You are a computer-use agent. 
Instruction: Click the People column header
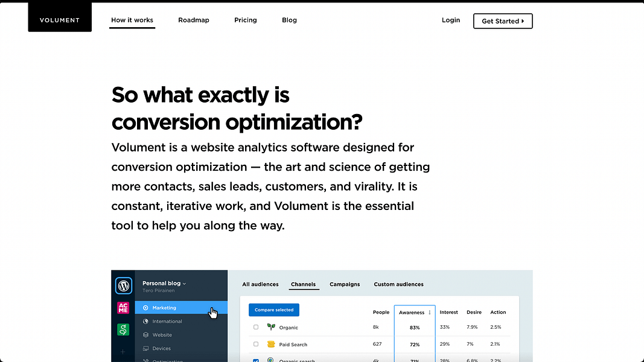[381, 313]
